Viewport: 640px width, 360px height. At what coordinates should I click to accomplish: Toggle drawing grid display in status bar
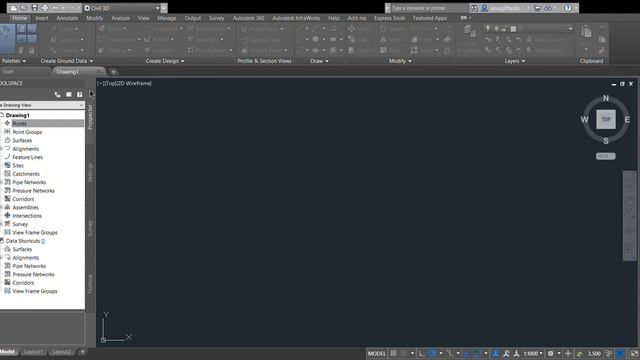pos(393,353)
